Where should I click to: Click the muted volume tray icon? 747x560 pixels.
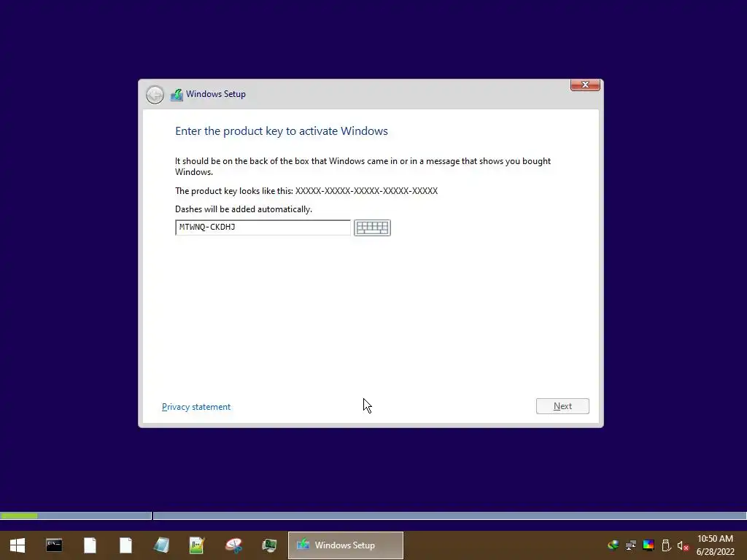pos(683,545)
